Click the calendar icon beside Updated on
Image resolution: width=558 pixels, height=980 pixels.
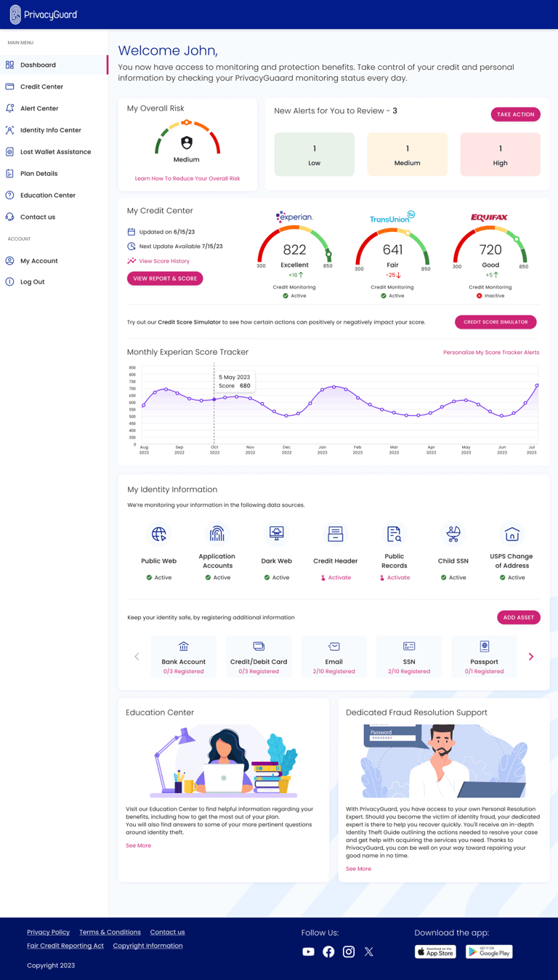click(x=132, y=232)
